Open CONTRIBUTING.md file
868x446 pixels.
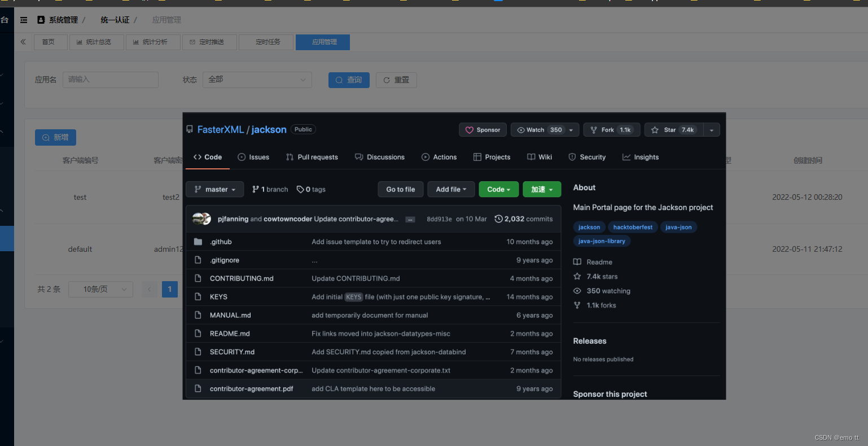coord(242,278)
